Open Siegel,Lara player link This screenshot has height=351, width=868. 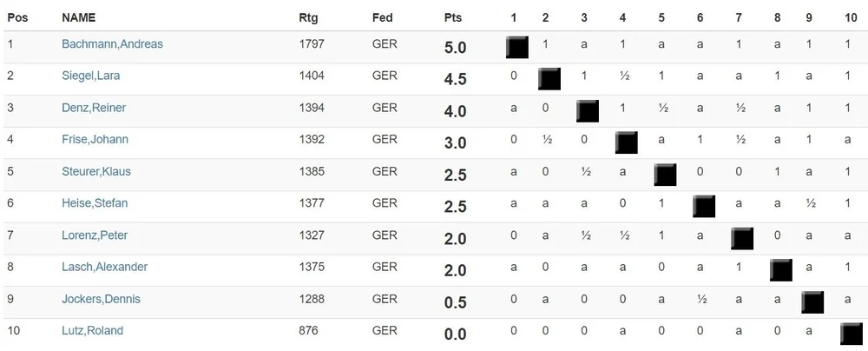coord(91,76)
